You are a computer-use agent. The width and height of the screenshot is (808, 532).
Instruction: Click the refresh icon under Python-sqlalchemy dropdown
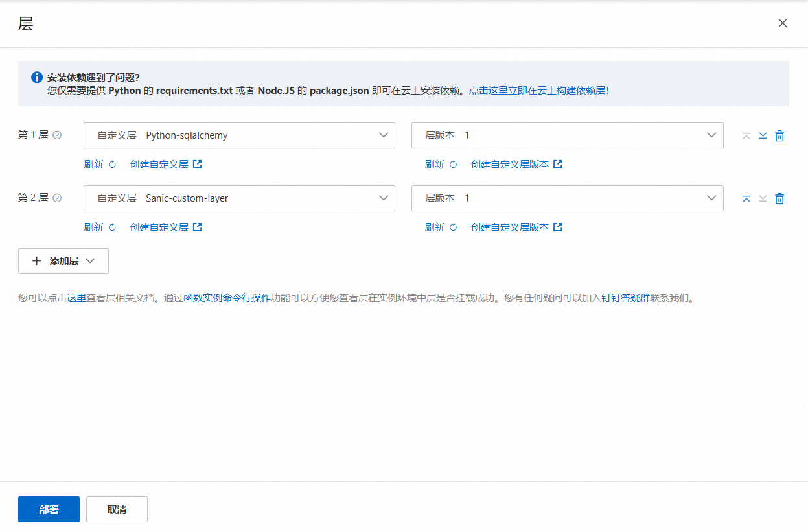coord(112,165)
